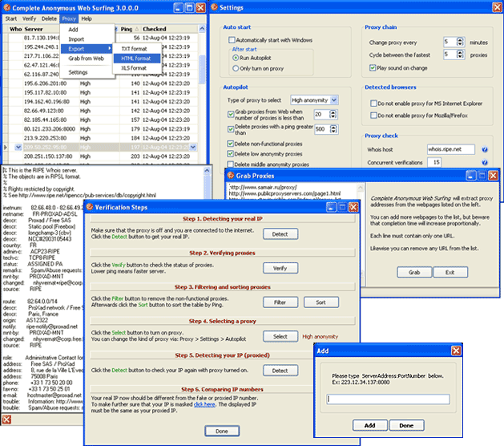The height and width of the screenshot is (446, 504).
Task: Click the Concurrent verifications field
Action: 434,163
